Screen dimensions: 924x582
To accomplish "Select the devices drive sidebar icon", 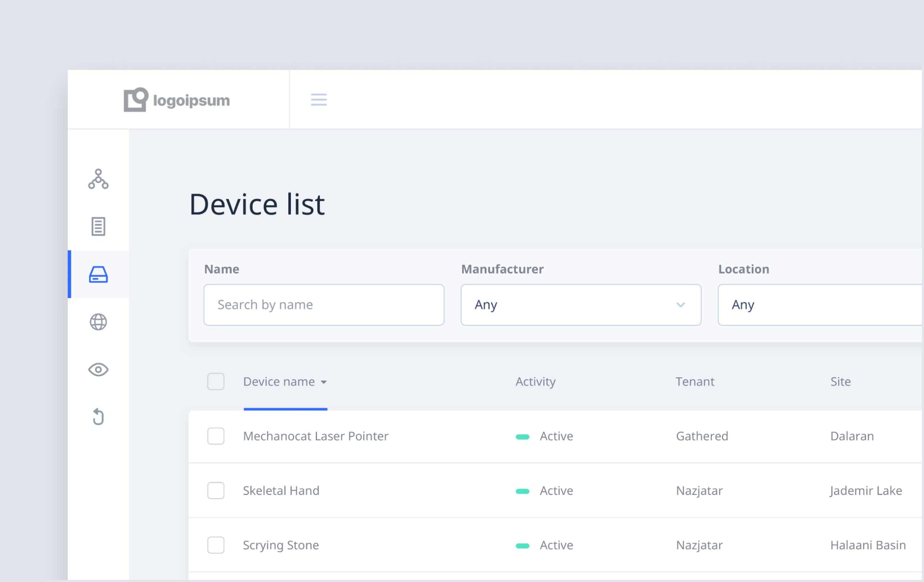I will 98,274.
